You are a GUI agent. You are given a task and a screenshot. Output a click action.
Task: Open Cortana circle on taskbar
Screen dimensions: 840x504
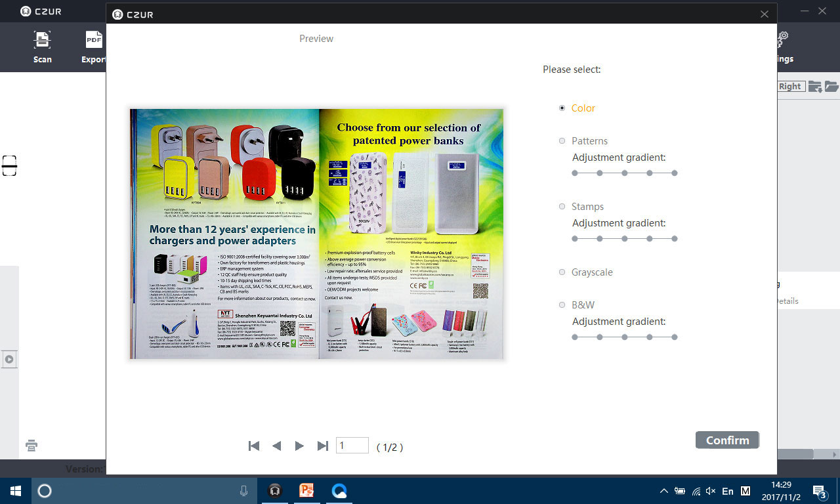coord(45,491)
